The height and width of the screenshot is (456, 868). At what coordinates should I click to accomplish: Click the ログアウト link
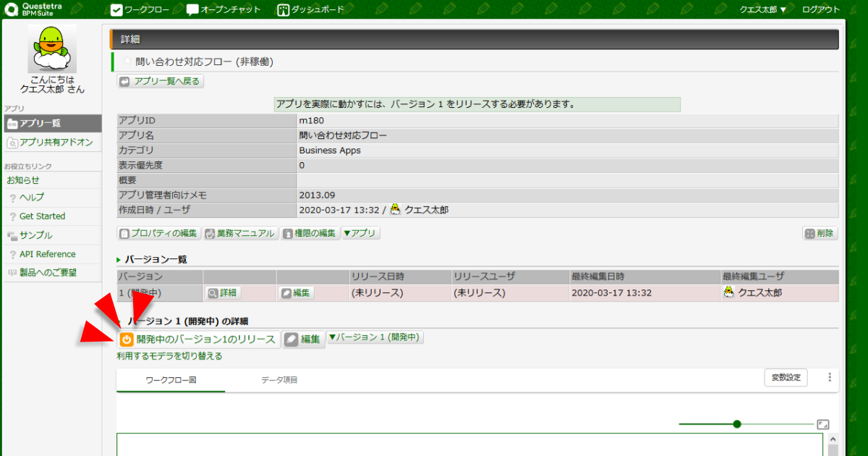pyautogui.click(x=821, y=10)
